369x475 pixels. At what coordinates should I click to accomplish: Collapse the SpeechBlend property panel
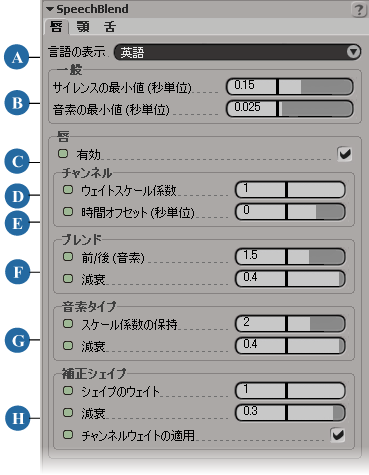(x=50, y=9)
